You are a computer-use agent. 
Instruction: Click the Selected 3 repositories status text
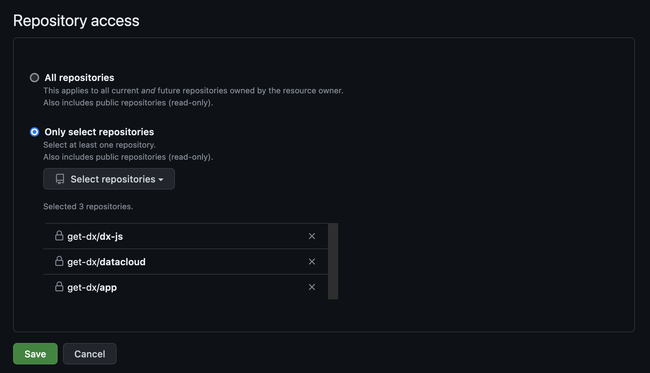coord(88,206)
